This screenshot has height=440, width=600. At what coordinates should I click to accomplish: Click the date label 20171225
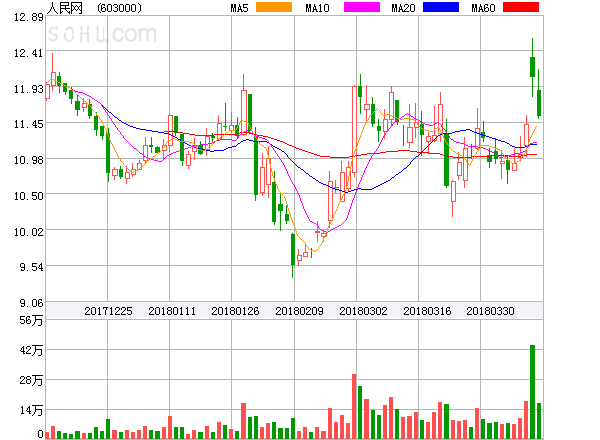coord(108,311)
